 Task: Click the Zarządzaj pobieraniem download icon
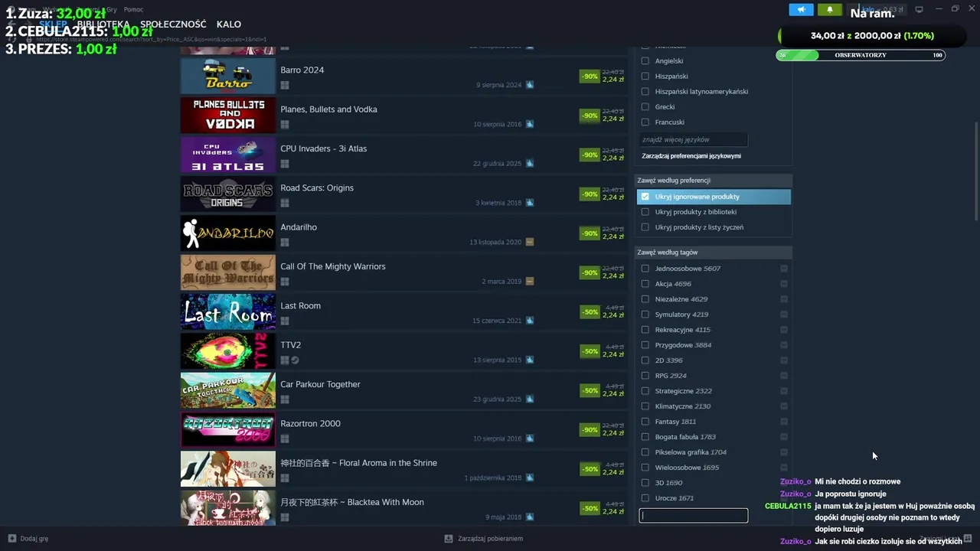click(x=449, y=538)
